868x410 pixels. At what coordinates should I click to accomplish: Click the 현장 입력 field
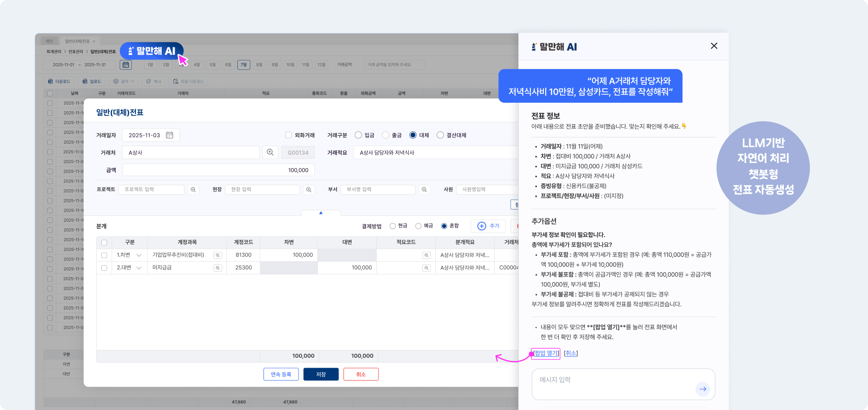click(262, 190)
